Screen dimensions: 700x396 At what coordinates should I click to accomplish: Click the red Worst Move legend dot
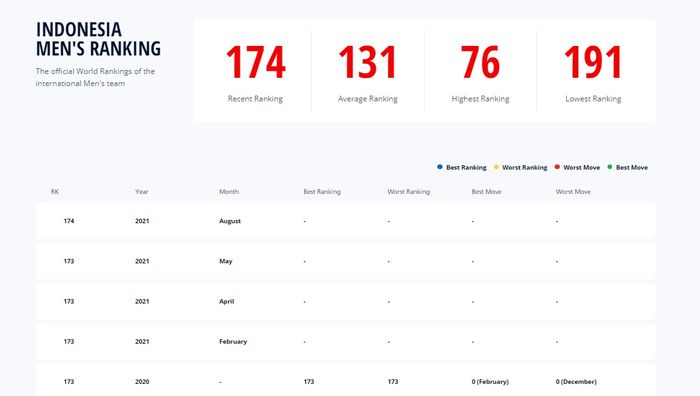point(557,167)
